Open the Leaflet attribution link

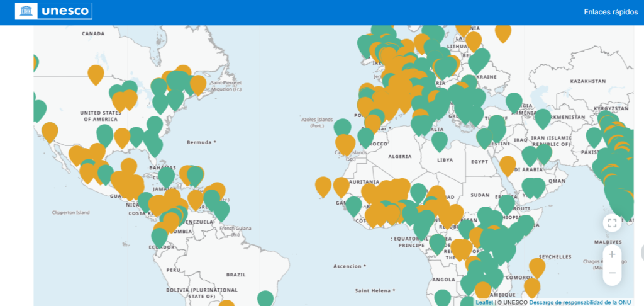coord(484,302)
